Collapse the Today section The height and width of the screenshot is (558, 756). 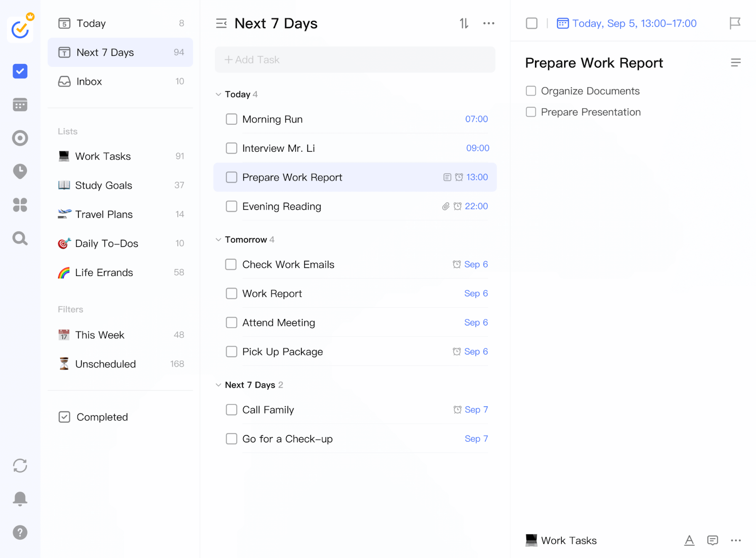click(x=218, y=94)
